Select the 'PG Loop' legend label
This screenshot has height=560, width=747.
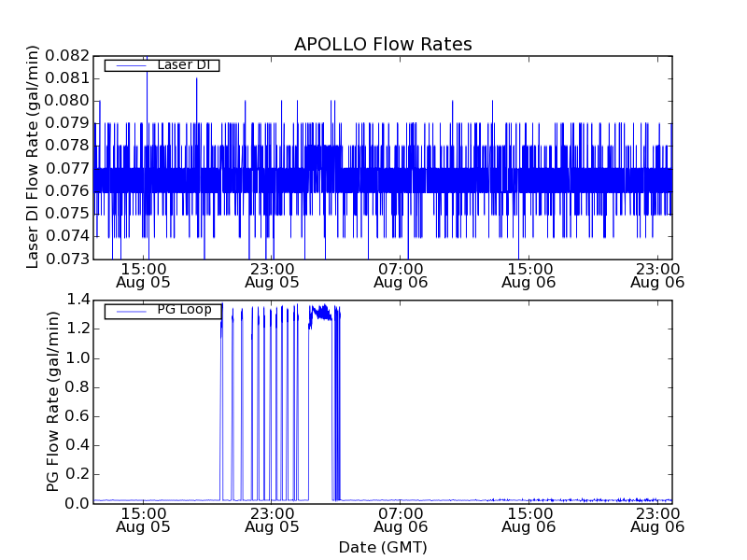tap(184, 310)
